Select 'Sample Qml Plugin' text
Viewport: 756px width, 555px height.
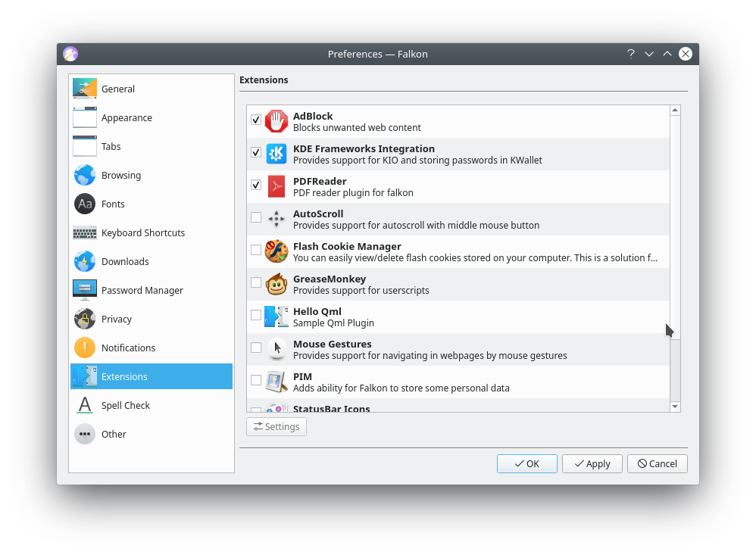pyautogui.click(x=333, y=323)
